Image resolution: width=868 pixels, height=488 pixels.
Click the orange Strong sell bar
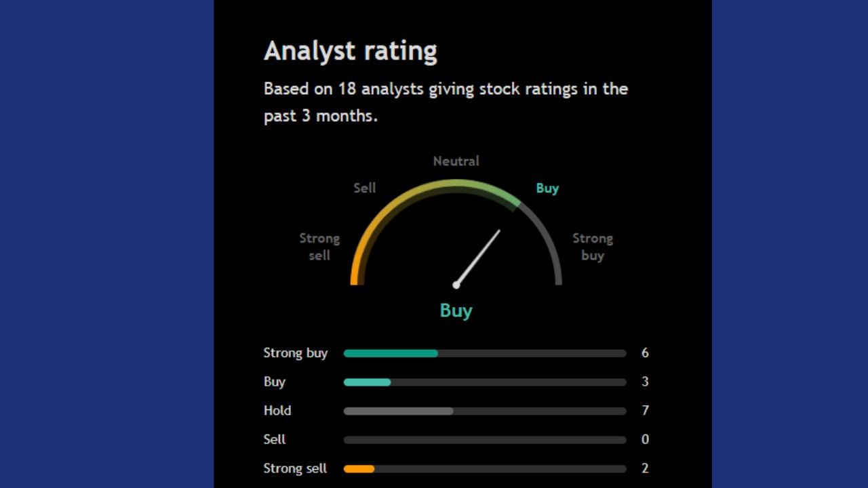359,468
